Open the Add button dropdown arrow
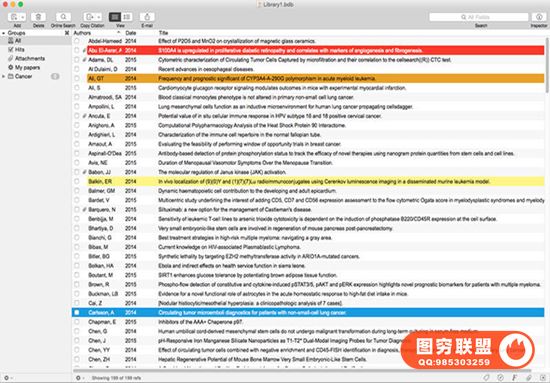The width and height of the screenshot is (550, 383). click(22, 17)
